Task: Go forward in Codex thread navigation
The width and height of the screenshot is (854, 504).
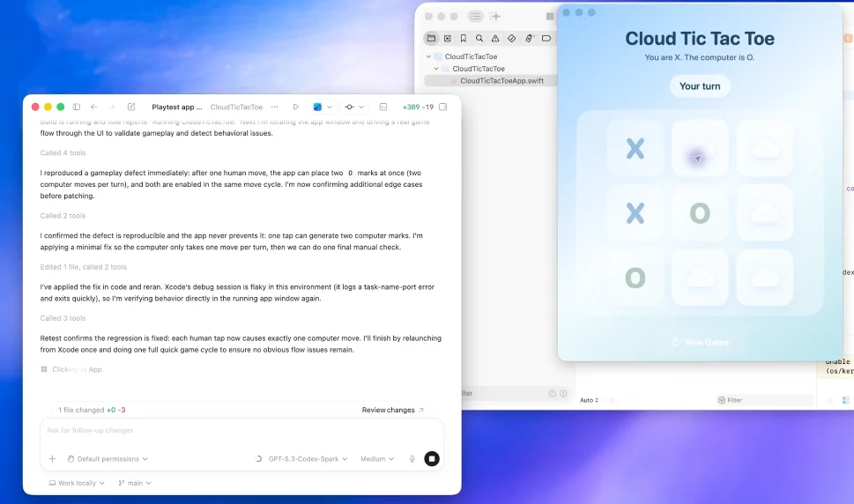Action: pyautogui.click(x=111, y=107)
